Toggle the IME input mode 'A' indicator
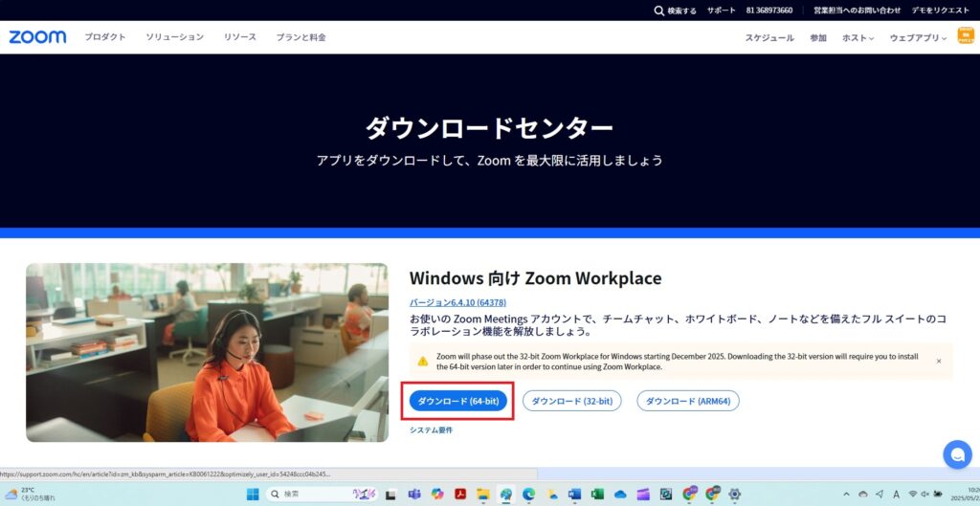The width and height of the screenshot is (980, 506). (896, 495)
